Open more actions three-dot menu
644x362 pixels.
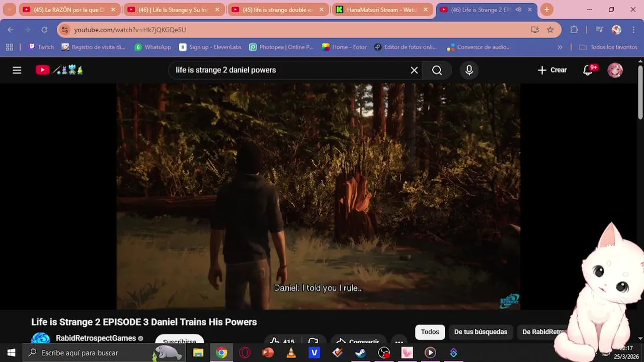pos(398,341)
